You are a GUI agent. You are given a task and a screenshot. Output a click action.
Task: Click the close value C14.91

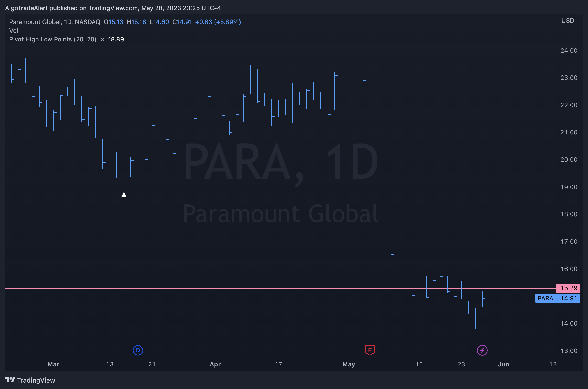(x=182, y=22)
